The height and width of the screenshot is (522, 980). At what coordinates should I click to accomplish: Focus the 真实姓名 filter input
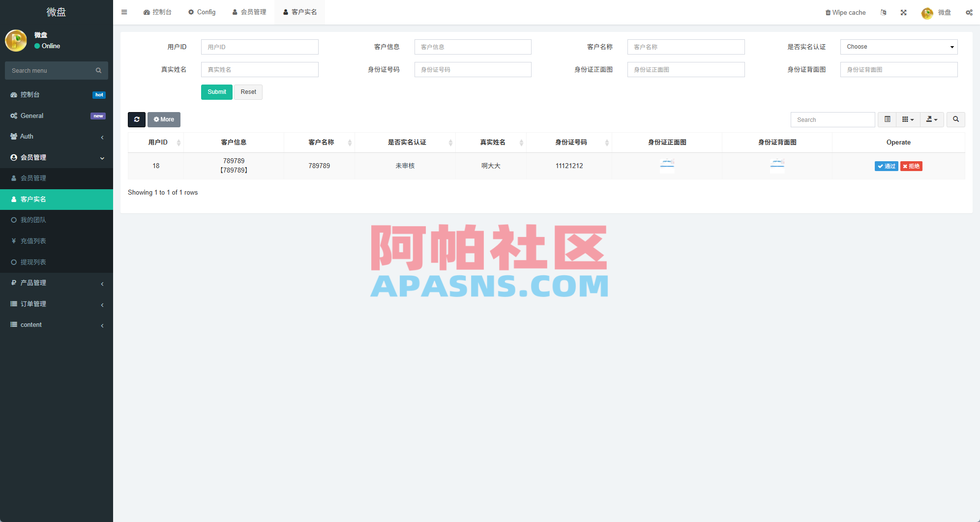pyautogui.click(x=260, y=69)
